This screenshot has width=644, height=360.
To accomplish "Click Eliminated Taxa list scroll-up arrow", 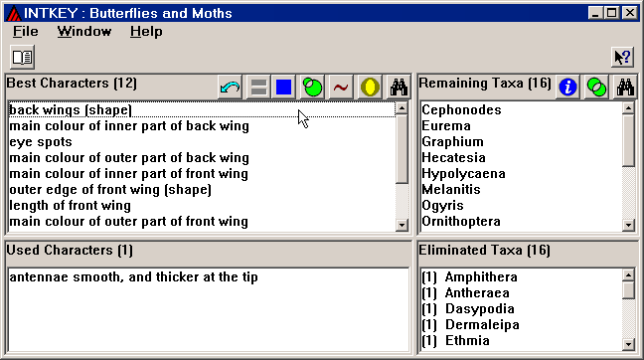I will 628,274.
